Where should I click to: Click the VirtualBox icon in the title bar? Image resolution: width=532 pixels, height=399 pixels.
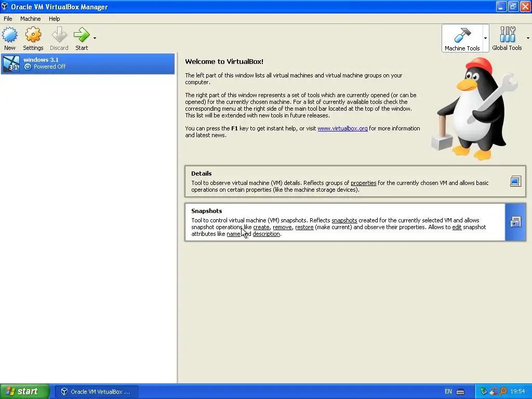pyautogui.click(x=5, y=6)
